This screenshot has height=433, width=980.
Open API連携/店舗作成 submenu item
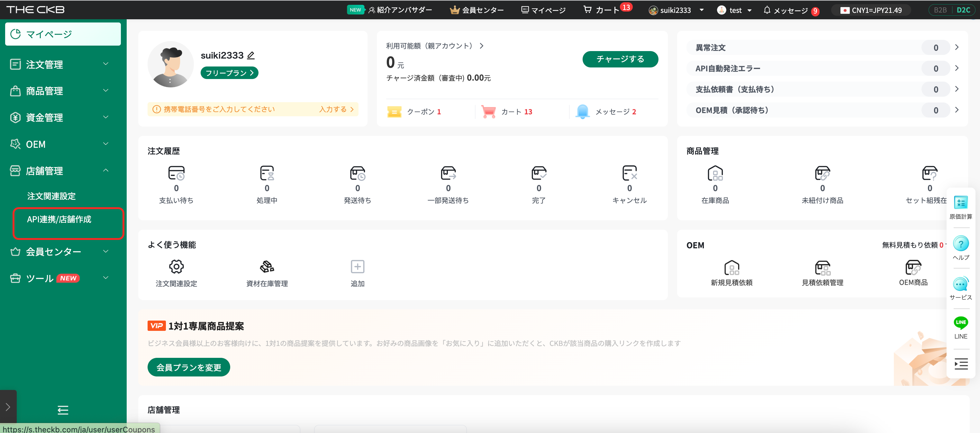59,219
